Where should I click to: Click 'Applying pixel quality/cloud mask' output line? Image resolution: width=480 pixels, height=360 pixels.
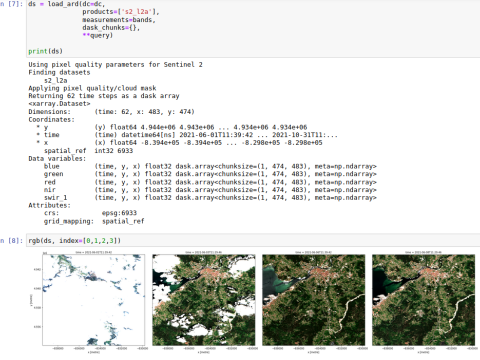(x=92, y=88)
